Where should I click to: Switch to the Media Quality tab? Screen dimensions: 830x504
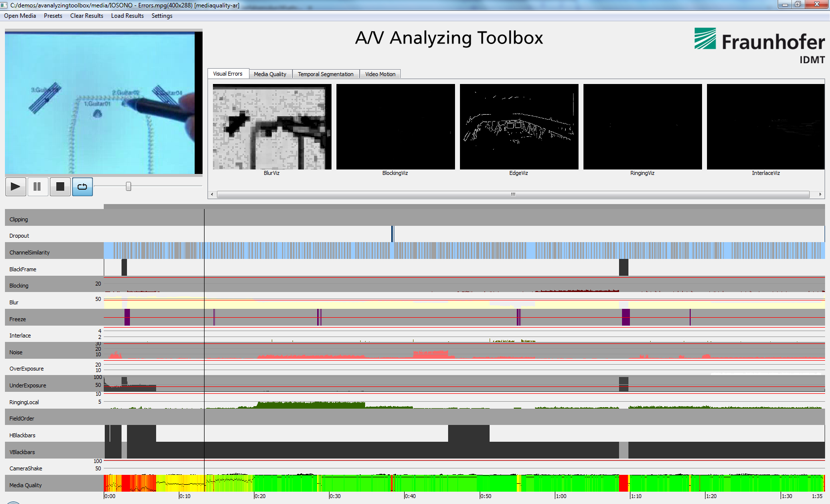point(270,74)
